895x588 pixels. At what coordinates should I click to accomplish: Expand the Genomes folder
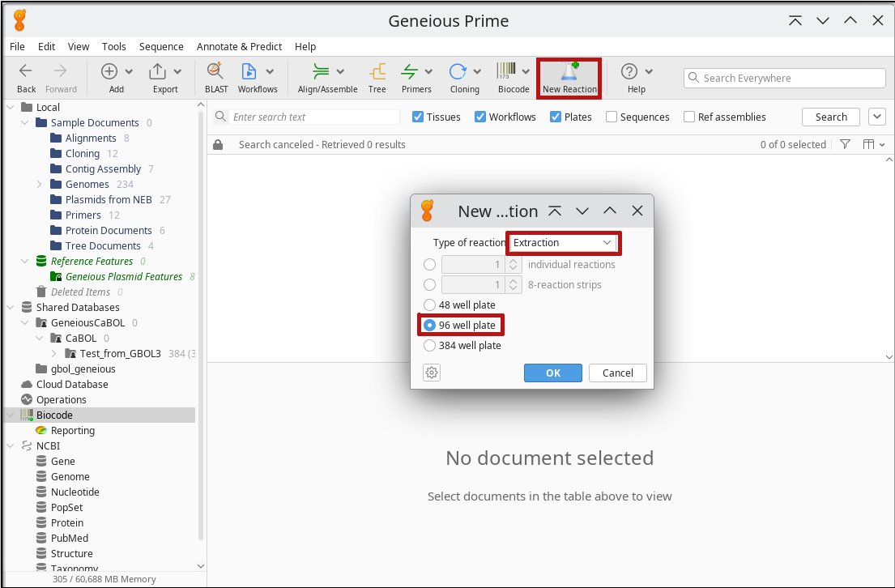pos(39,185)
